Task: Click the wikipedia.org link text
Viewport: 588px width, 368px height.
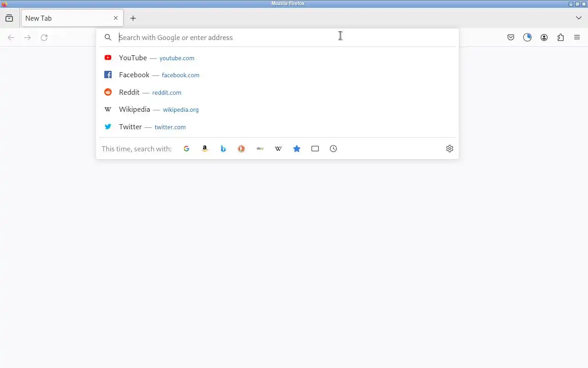Action: 181,110
